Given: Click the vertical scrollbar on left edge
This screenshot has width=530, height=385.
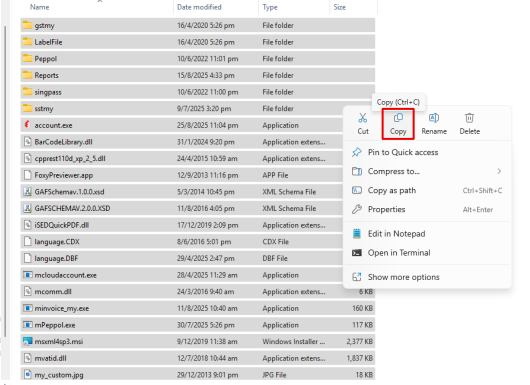Looking at the screenshot, I should point(5,181).
